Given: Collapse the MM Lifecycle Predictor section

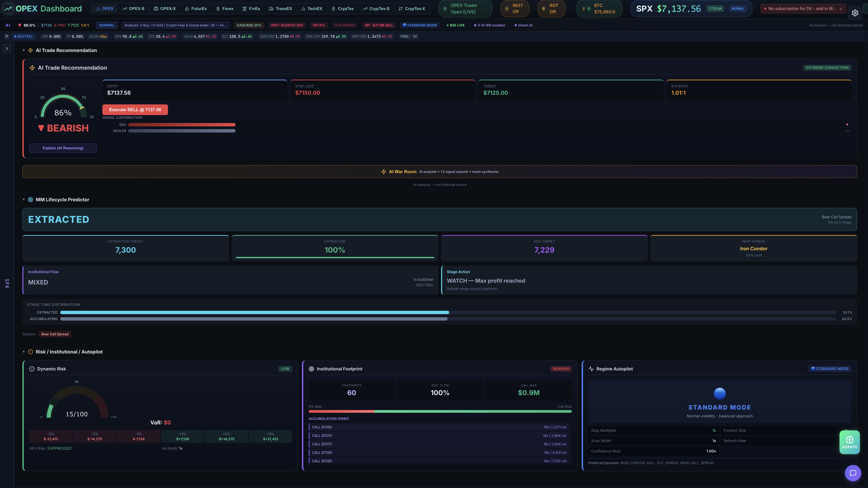Looking at the screenshot, I should pos(24,200).
